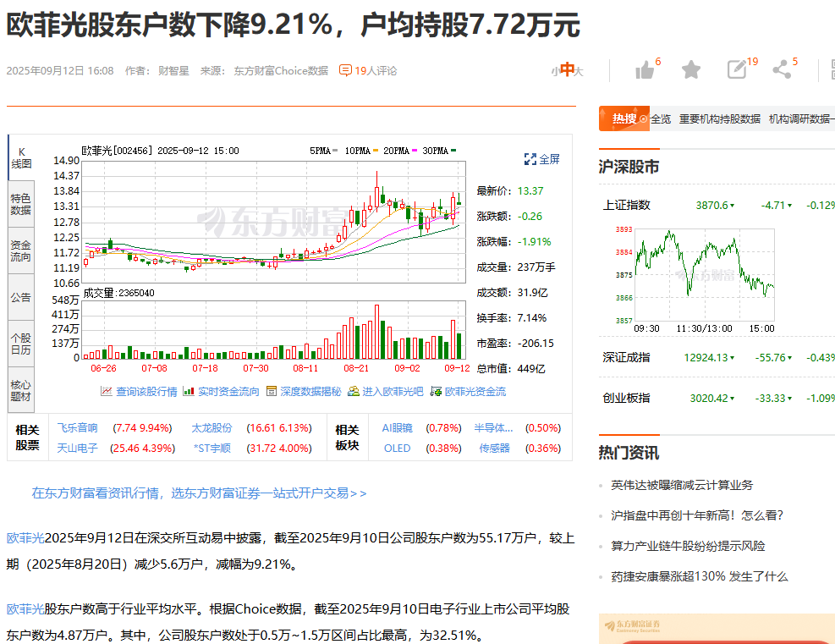Image resolution: width=835 pixels, height=644 pixels.
Task: Click people icon beside 进入欧菲光吧
Action: tap(353, 392)
